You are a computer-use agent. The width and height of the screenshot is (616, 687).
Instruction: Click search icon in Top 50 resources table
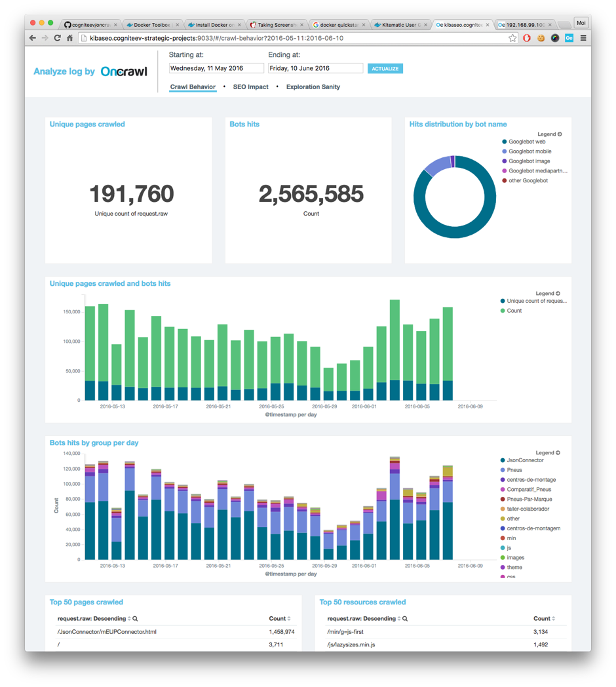405,619
